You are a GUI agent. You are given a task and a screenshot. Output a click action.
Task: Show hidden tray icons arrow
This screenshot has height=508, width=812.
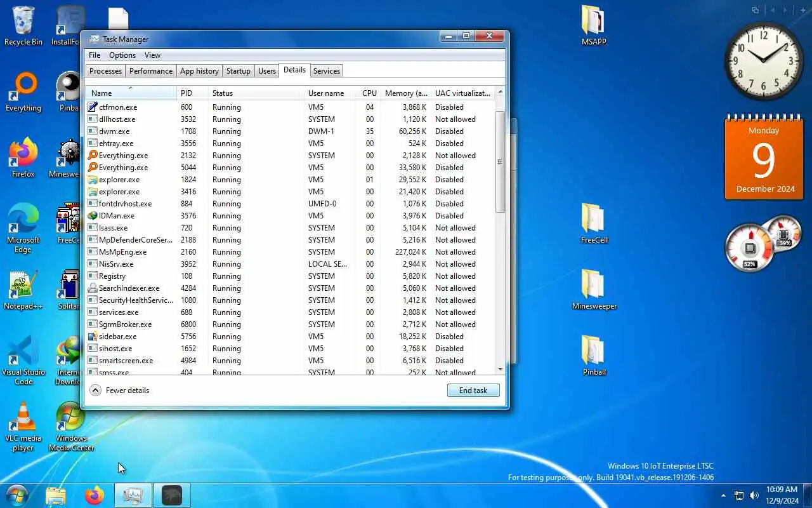[x=723, y=495]
